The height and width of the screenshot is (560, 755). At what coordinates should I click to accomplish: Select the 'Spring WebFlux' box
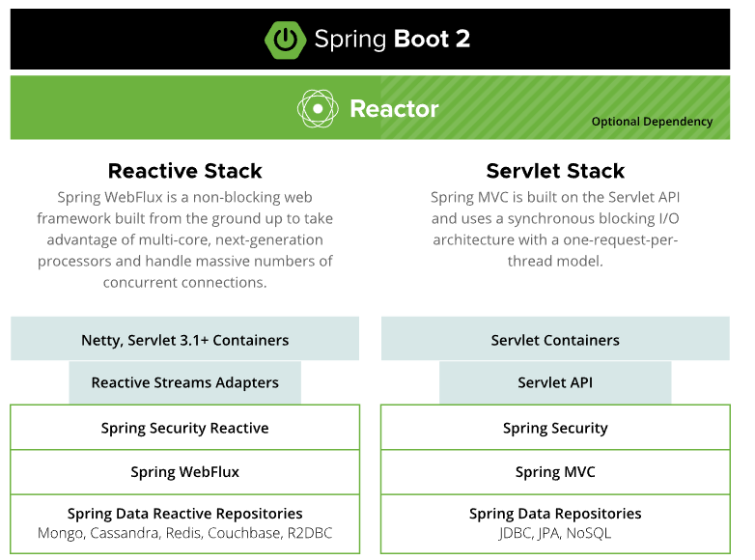pos(185,472)
